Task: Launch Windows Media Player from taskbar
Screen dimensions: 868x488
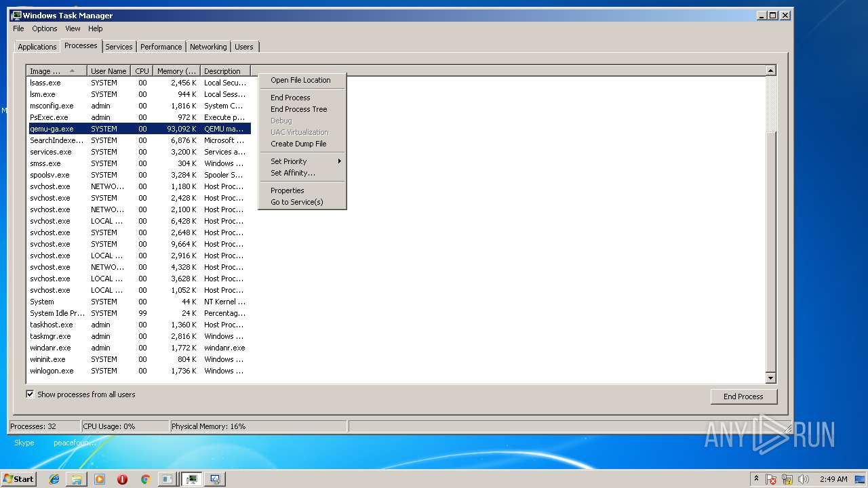Action: pos(100,479)
